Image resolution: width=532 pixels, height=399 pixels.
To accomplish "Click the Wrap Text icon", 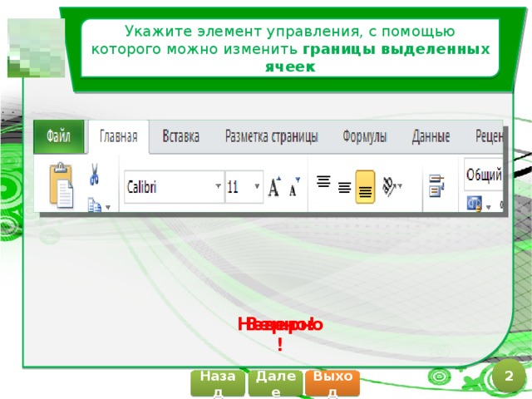I will pyautogui.click(x=436, y=185).
